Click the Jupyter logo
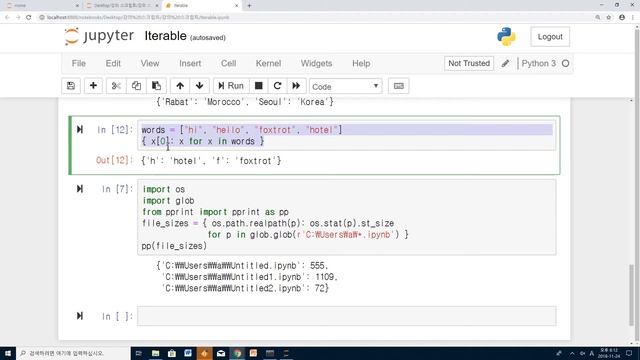The image size is (640, 360). pyautogui.click(x=99, y=36)
